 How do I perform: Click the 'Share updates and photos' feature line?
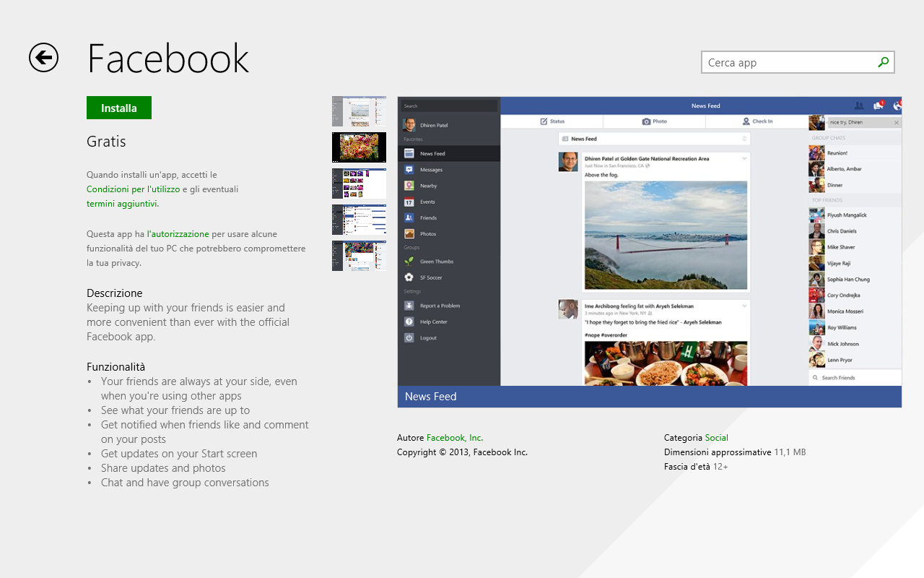click(x=163, y=467)
